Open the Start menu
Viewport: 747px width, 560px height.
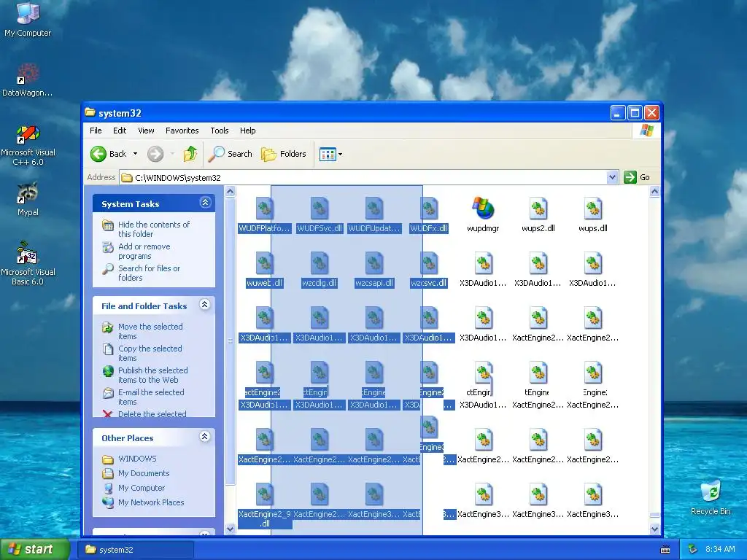point(35,549)
